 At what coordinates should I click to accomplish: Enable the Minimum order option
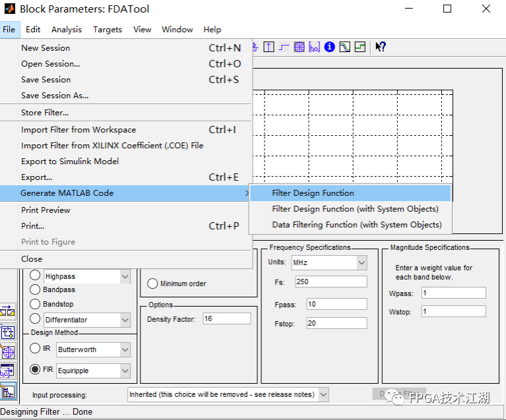[152, 284]
